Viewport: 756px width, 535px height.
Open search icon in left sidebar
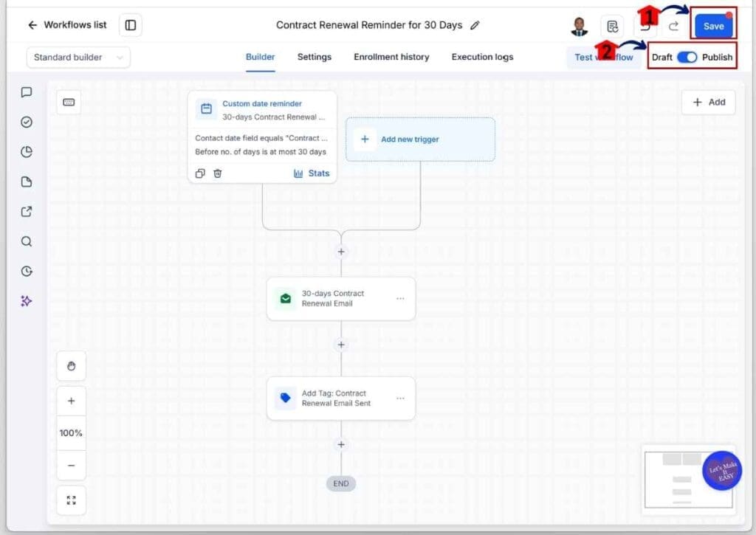click(27, 241)
